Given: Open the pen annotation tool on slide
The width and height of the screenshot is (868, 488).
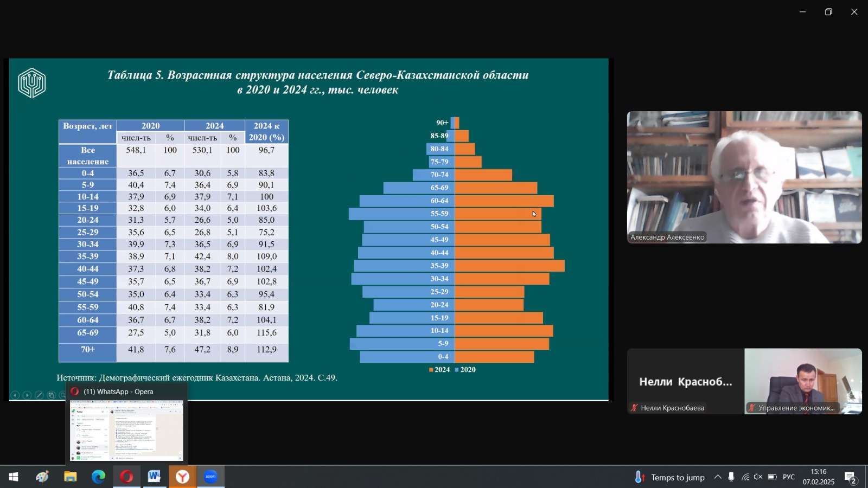Looking at the screenshot, I should tap(39, 395).
